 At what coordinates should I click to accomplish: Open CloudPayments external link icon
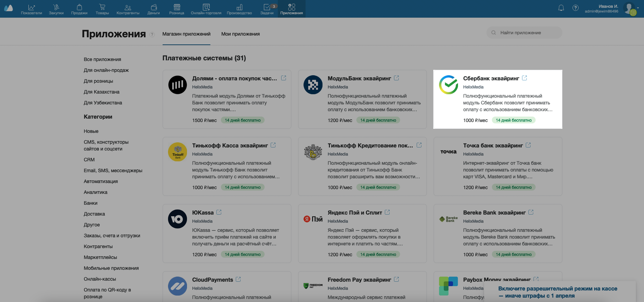click(x=238, y=279)
